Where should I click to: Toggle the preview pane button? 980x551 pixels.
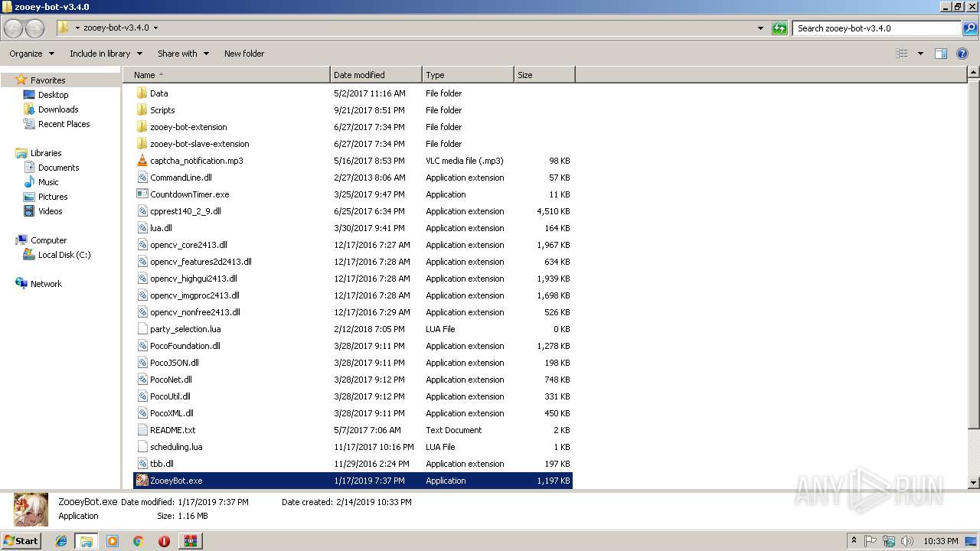tap(941, 54)
